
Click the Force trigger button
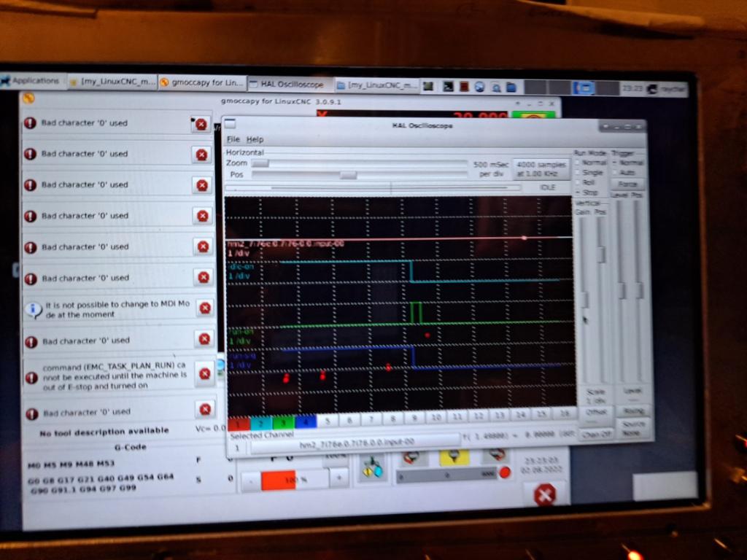[x=627, y=184]
